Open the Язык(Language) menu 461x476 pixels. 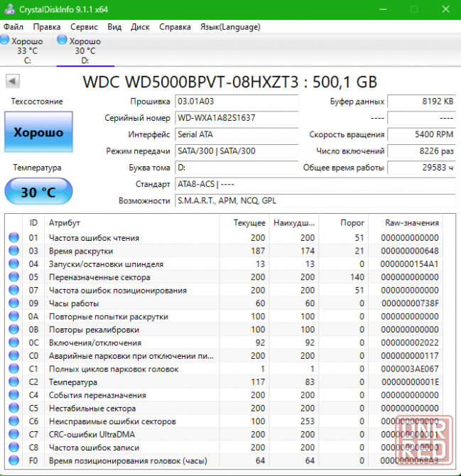pos(230,27)
